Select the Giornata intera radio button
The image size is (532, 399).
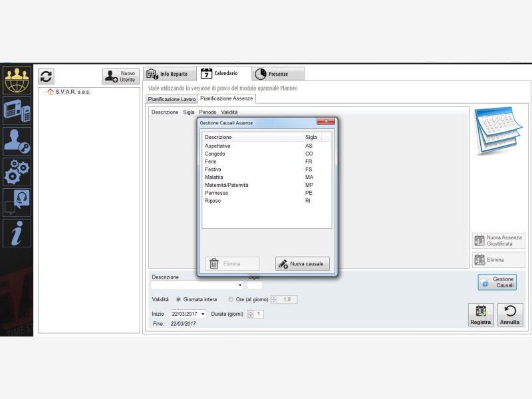tap(178, 299)
